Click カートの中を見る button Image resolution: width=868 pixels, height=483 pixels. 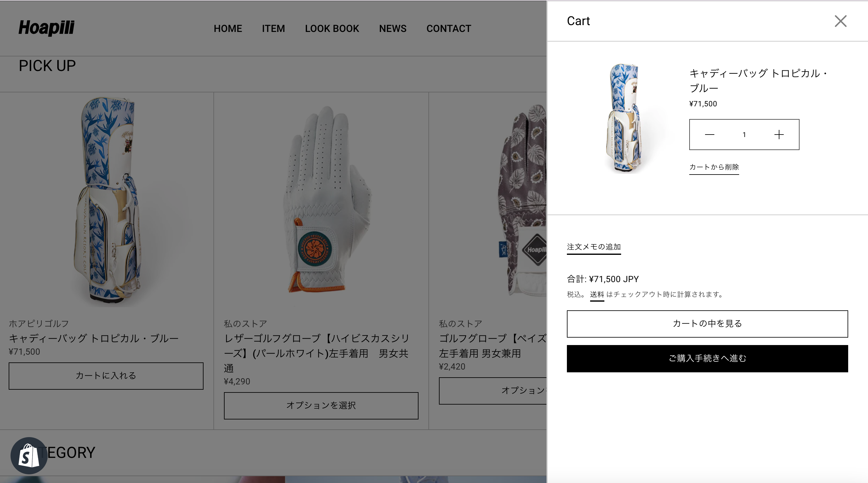[707, 324]
